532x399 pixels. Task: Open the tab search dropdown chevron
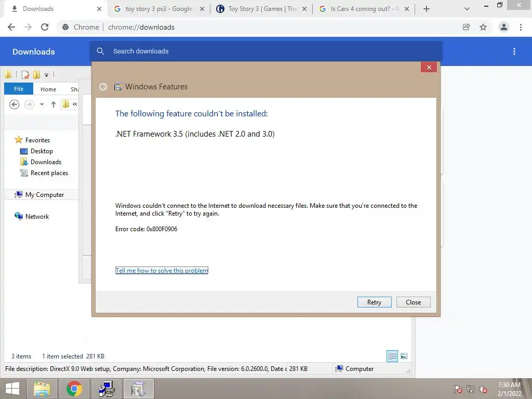tap(467, 9)
